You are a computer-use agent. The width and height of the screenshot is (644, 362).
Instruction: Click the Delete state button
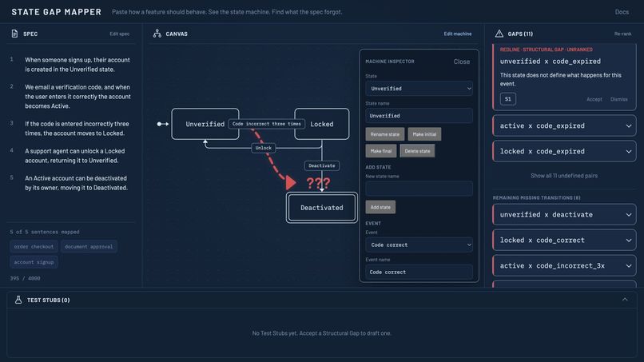(x=417, y=151)
